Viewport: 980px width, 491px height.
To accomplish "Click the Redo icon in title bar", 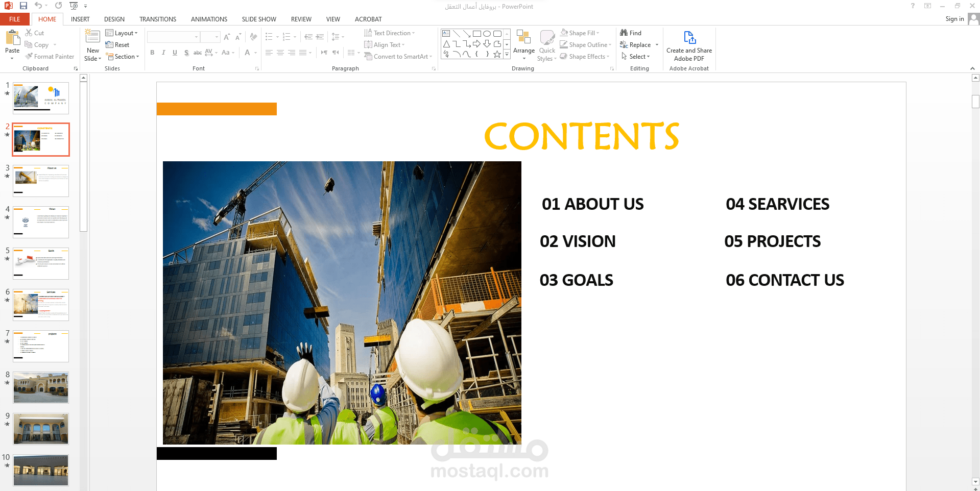I will coord(58,6).
